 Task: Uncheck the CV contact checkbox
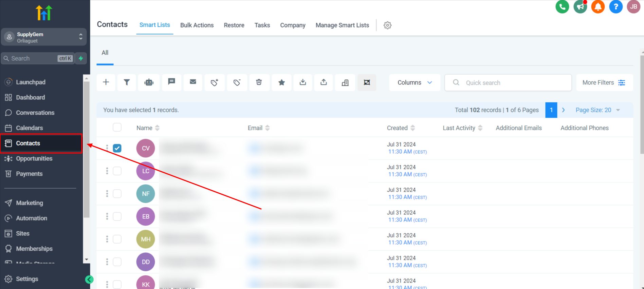pyautogui.click(x=117, y=148)
